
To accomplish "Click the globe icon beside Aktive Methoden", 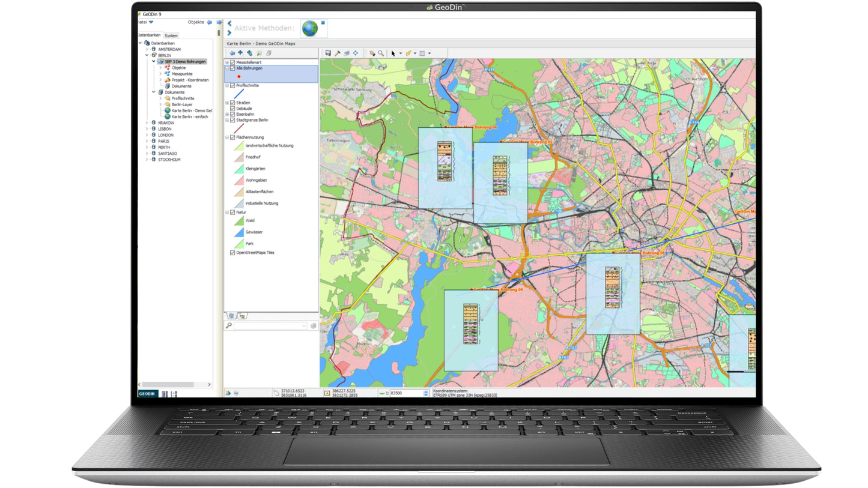I will click(x=310, y=28).
